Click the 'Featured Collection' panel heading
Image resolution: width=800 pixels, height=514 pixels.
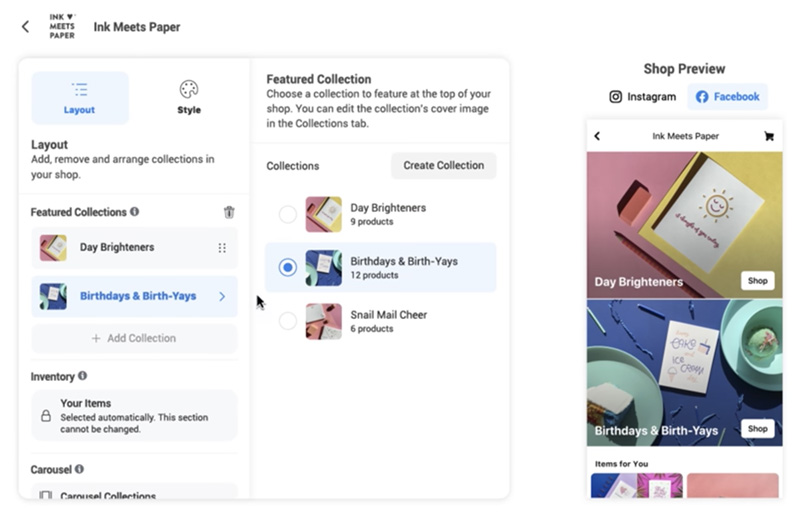(x=319, y=79)
